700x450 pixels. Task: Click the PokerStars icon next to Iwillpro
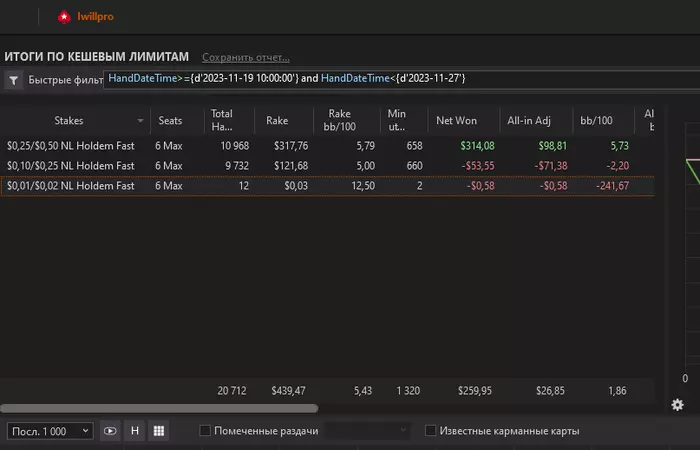[64, 17]
